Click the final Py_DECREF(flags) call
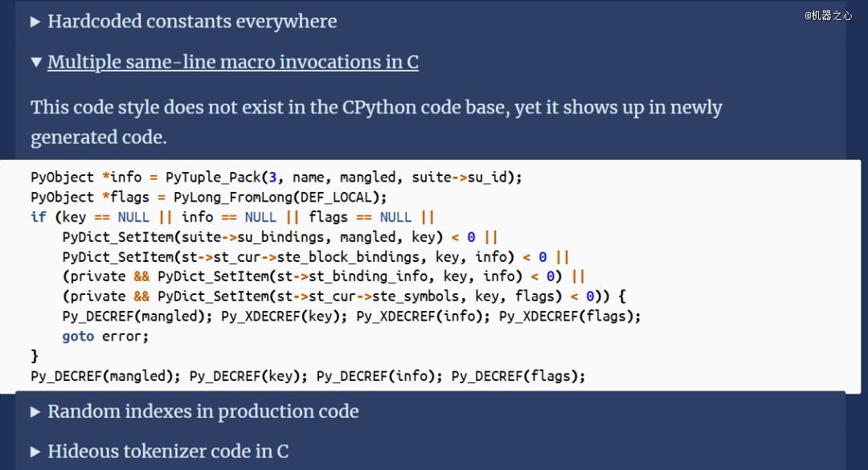The width and height of the screenshot is (868, 470). click(518, 376)
